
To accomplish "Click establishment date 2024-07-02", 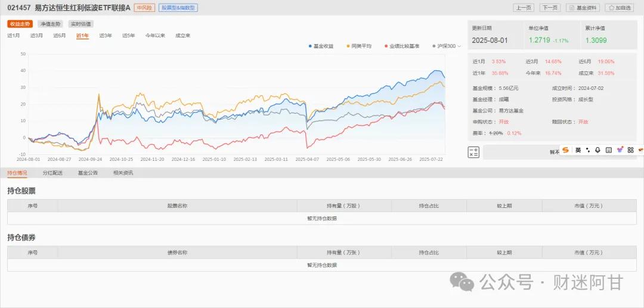I will (590, 88).
